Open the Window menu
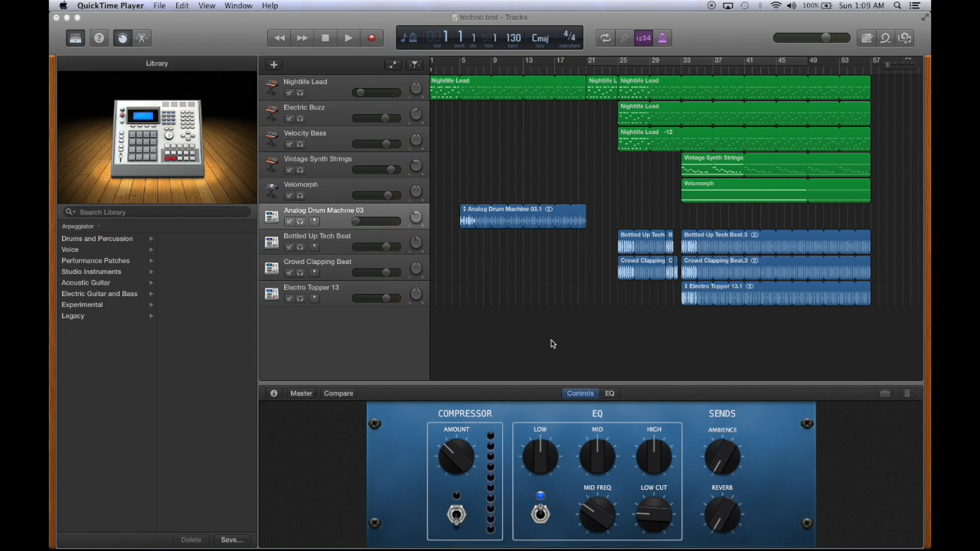The image size is (980, 551). click(x=238, y=5)
